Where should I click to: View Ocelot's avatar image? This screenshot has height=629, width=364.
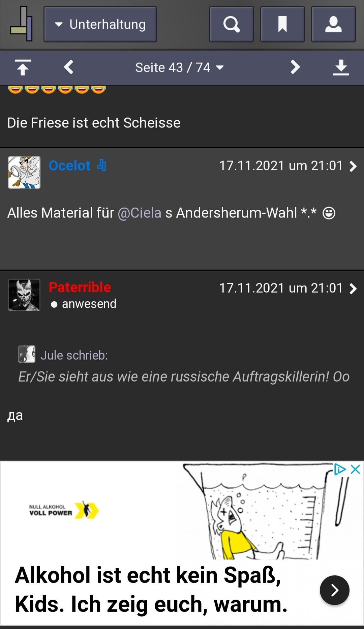(x=24, y=172)
